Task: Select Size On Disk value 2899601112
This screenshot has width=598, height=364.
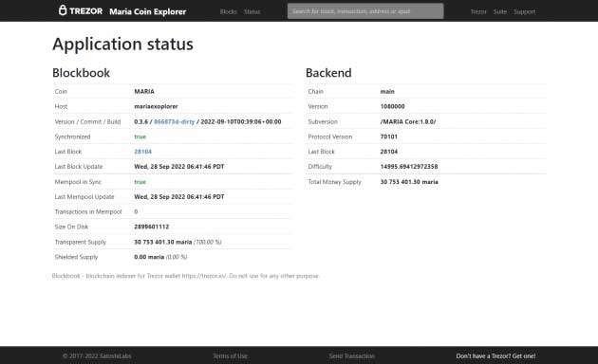Action: coord(152,227)
